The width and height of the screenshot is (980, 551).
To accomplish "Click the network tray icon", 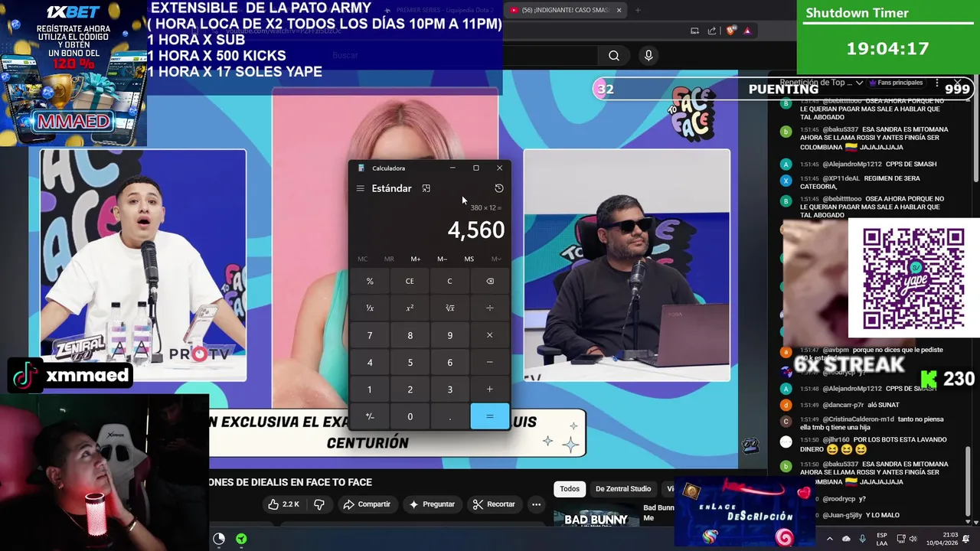I will (x=901, y=539).
